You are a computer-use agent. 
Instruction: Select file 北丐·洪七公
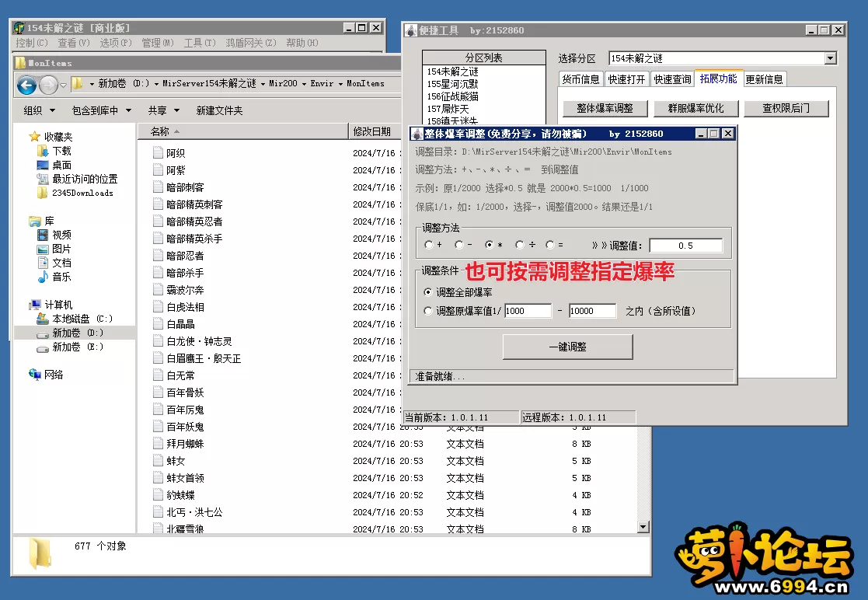coord(194,512)
